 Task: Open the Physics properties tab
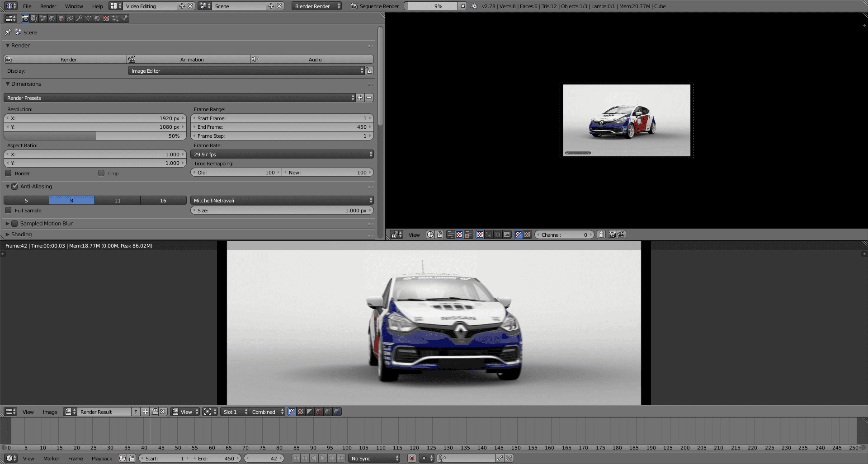pos(124,19)
